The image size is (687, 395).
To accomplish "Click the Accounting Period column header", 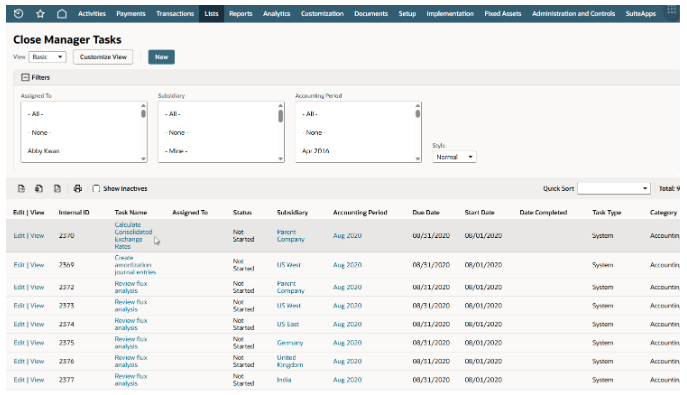I will coord(360,212).
